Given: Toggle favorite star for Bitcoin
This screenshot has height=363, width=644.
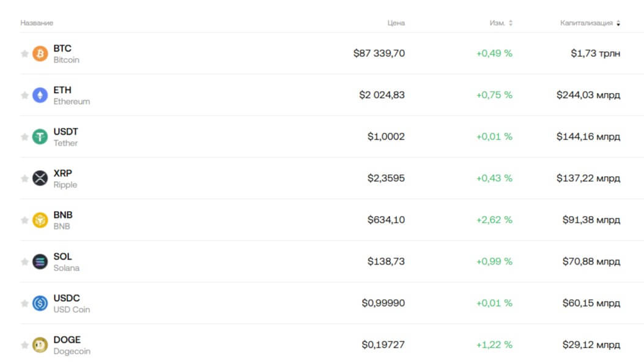Looking at the screenshot, I should pos(24,54).
